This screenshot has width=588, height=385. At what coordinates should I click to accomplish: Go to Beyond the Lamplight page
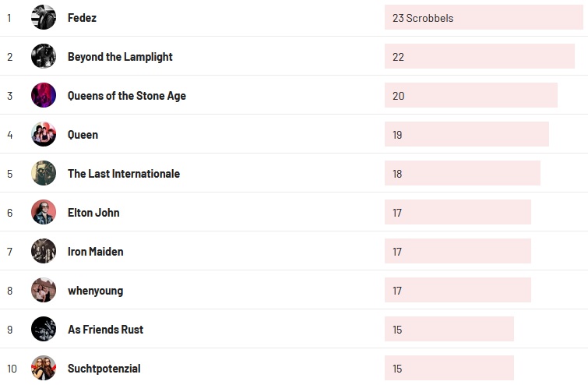click(x=120, y=57)
